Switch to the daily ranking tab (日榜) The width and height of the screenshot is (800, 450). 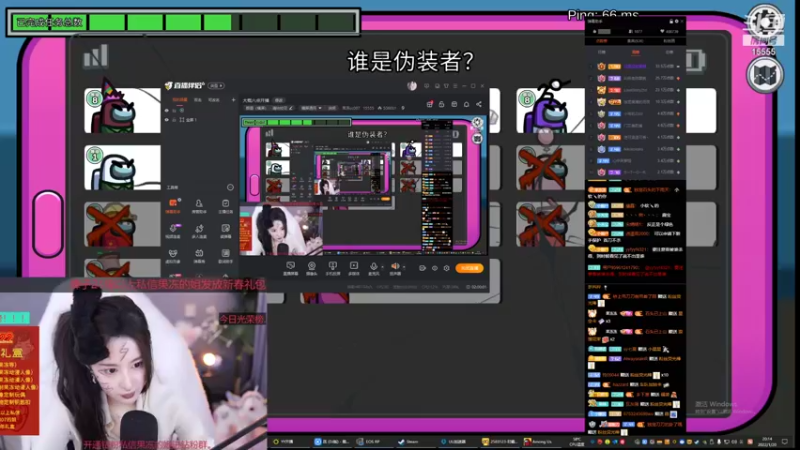pos(602,52)
